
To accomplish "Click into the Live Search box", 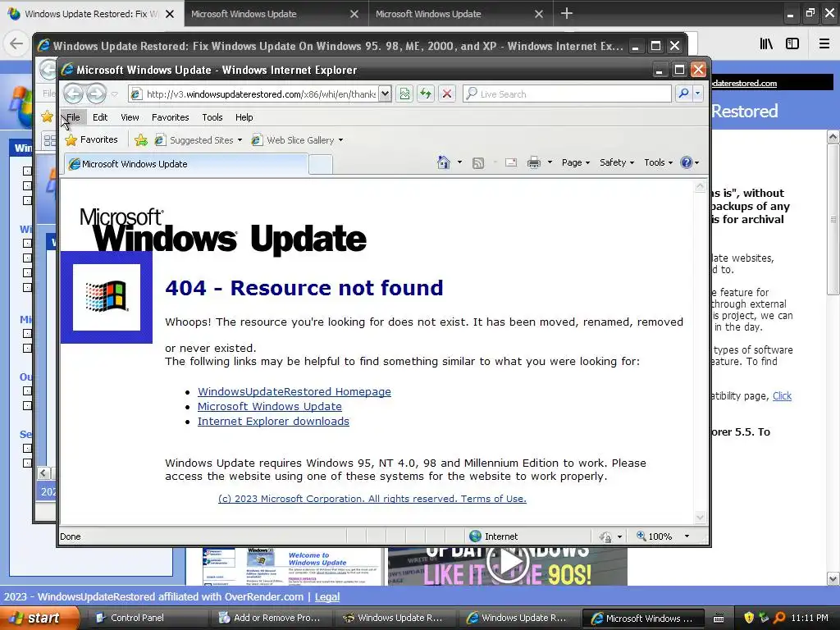I will [x=568, y=94].
